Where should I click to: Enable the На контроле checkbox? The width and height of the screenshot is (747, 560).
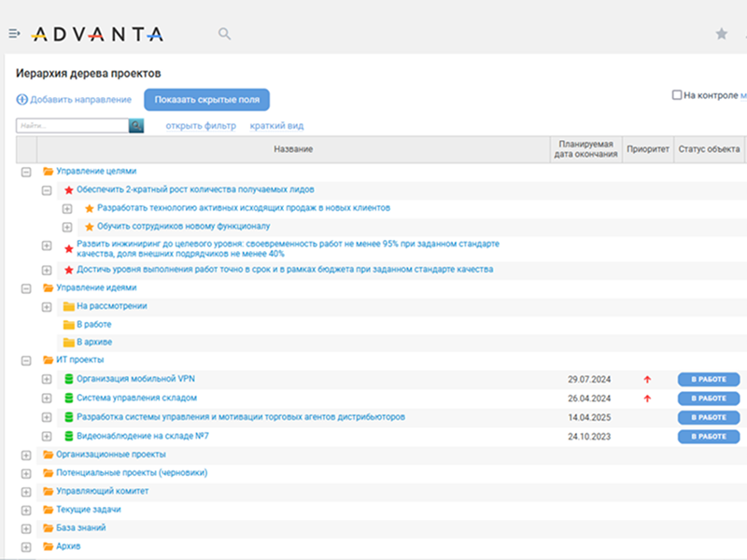tap(677, 95)
